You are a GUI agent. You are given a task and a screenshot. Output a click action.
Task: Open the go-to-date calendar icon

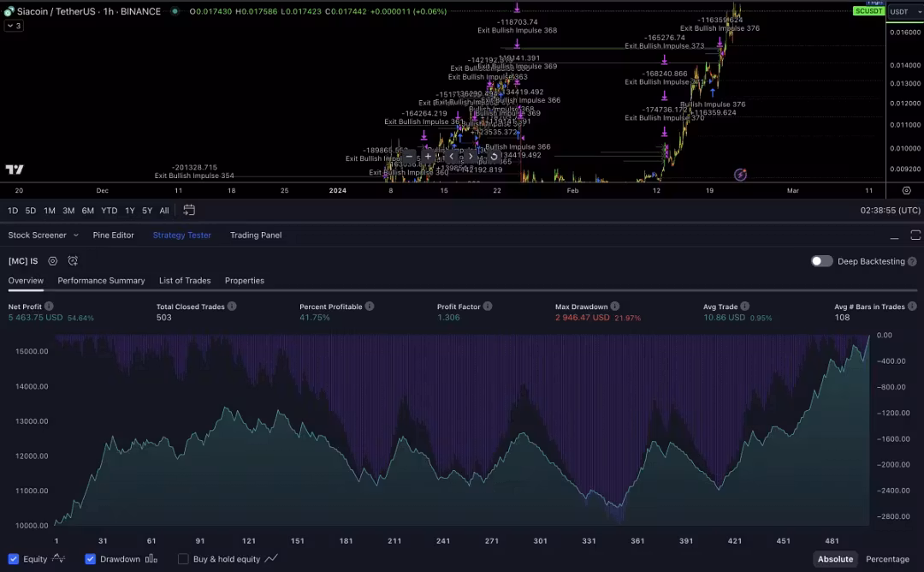coord(189,210)
